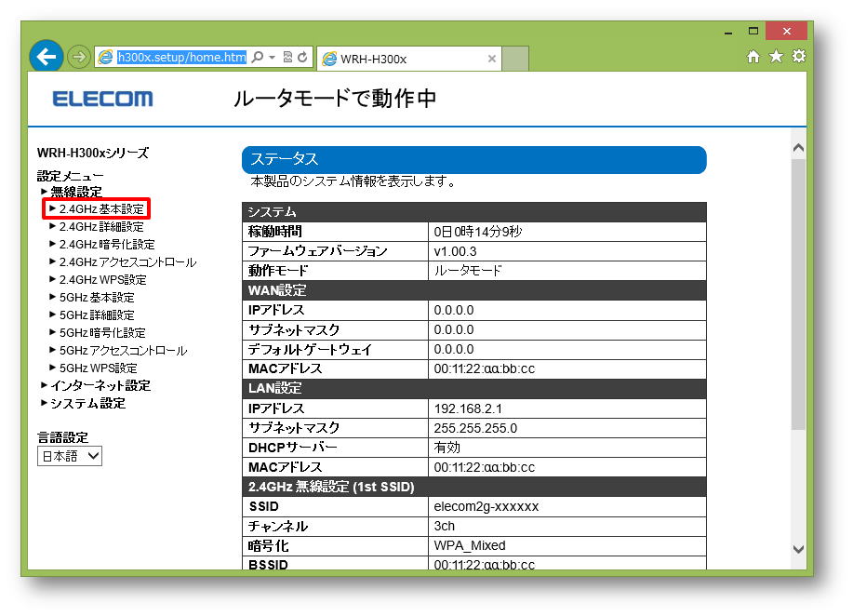Click the compatibility view icon
853x616 pixels.
point(287,57)
